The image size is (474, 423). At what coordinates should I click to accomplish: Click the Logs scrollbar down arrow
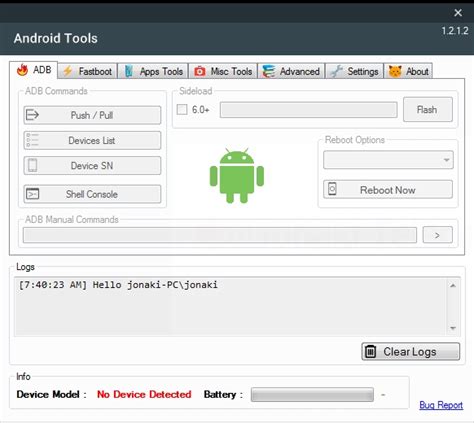(453, 328)
